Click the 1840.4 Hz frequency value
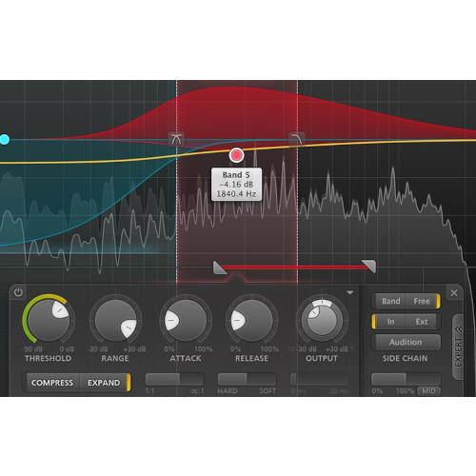This screenshot has width=476, height=476. click(x=236, y=194)
